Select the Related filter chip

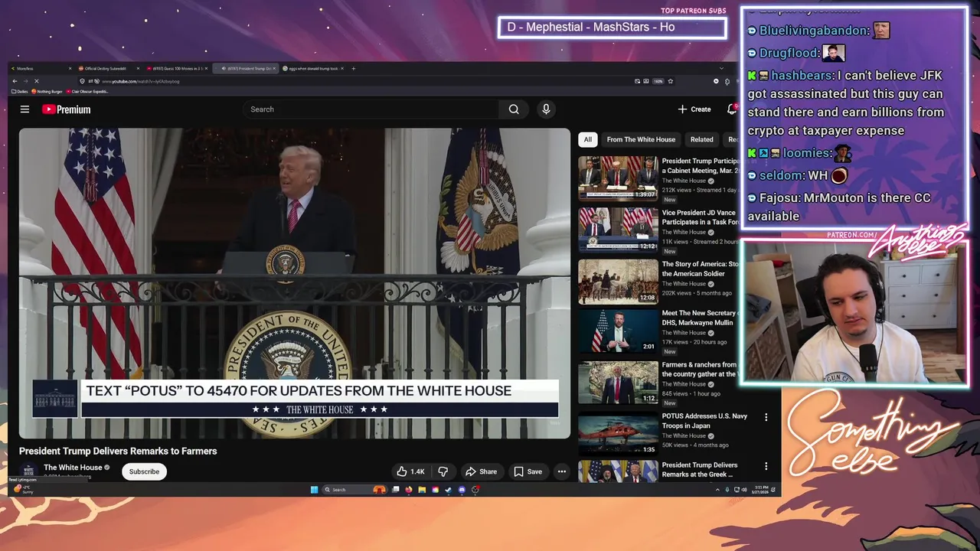pos(701,139)
